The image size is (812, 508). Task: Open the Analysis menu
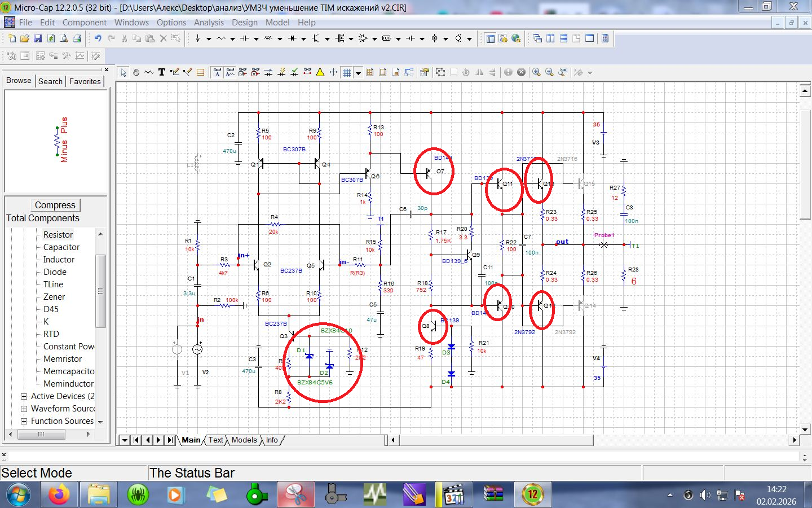pyautogui.click(x=209, y=23)
